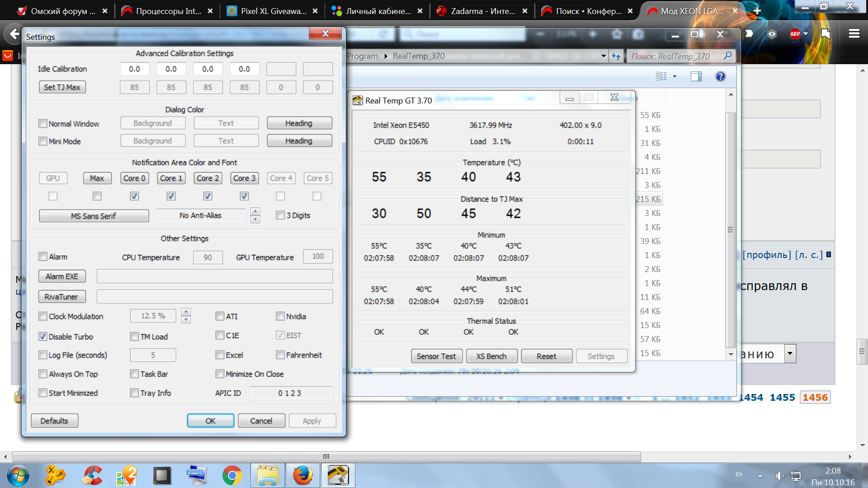This screenshot has width=868, height=488.
Task: Enable the Alarm checkbox
Action: [x=43, y=257]
